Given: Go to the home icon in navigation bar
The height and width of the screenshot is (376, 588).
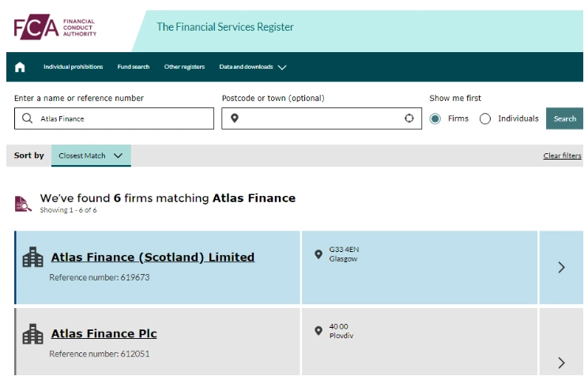Looking at the screenshot, I should [20, 67].
